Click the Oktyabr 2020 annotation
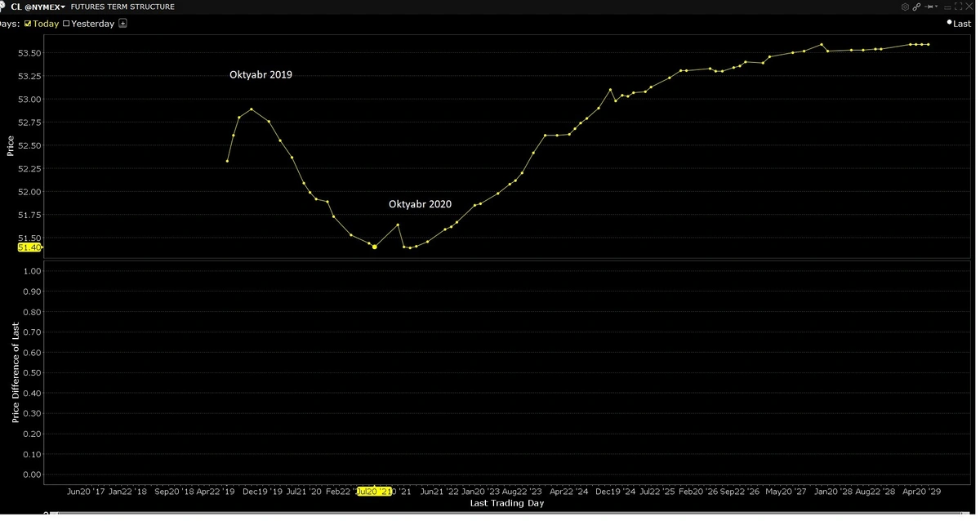 pos(420,205)
